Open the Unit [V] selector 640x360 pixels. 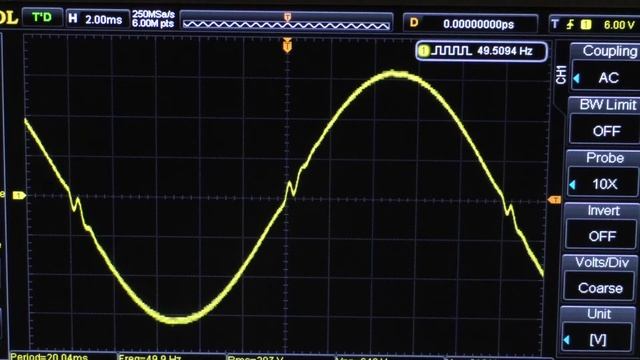click(x=597, y=329)
